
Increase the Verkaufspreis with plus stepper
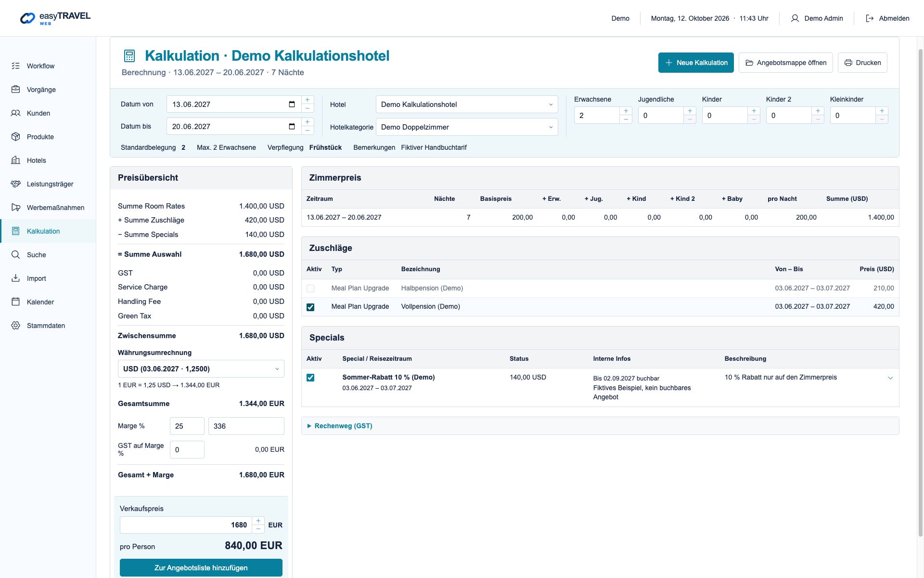tap(258, 521)
